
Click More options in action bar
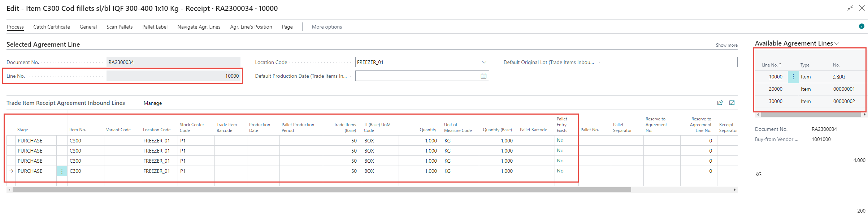pyautogui.click(x=327, y=27)
